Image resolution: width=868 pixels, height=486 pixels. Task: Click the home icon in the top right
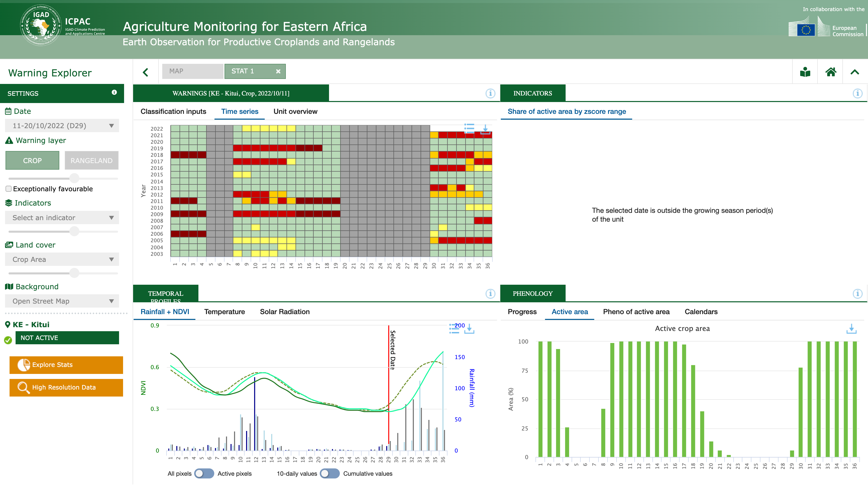pos(831,71)
